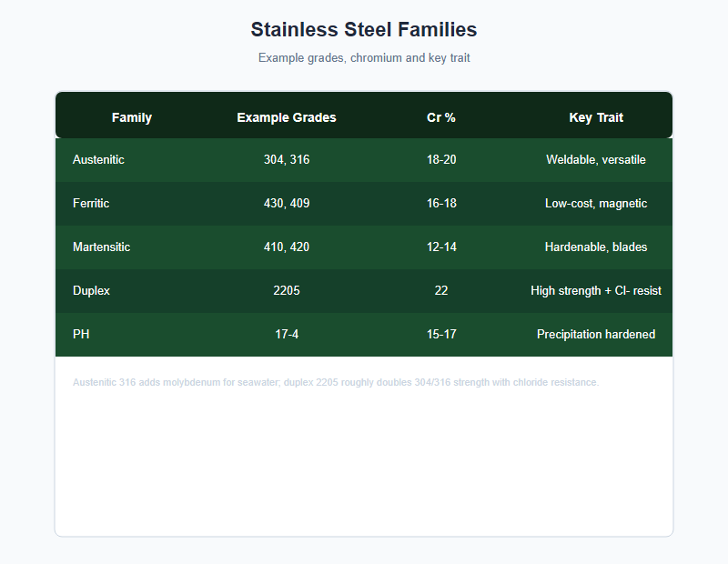Click the '16-18' chromium cell
The width and height of the screenshot is (728, 564).
pos(441,204)
